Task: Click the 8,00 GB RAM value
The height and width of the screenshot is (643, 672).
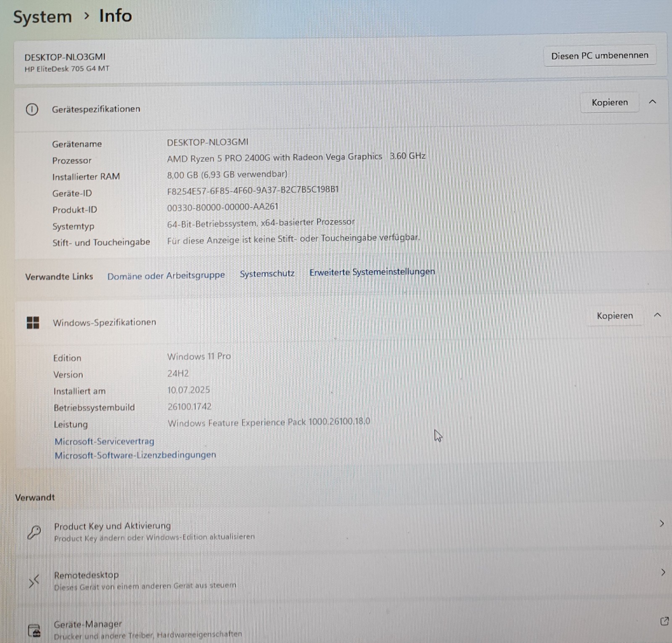Action: 227,175
